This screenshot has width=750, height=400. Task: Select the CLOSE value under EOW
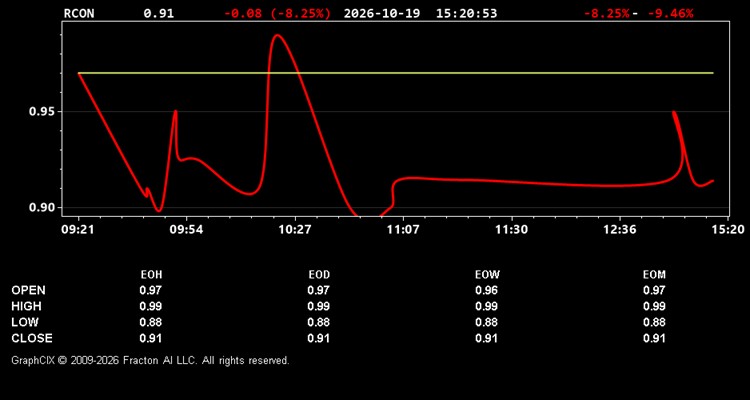[486, 338]
